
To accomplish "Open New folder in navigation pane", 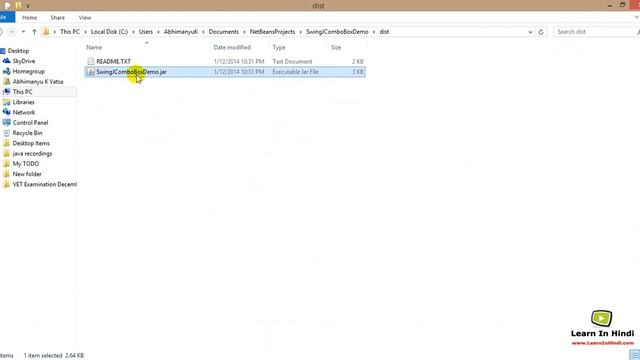I will click(27, 174).
